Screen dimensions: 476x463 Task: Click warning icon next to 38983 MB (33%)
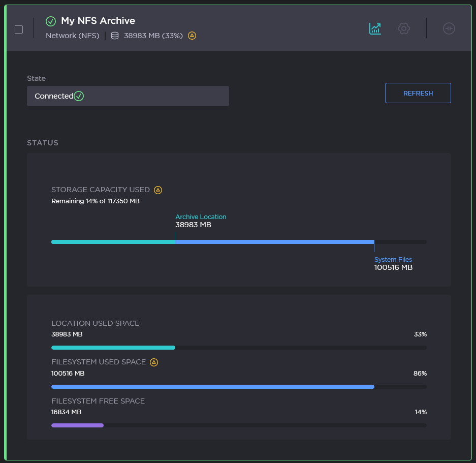(192, 36)
